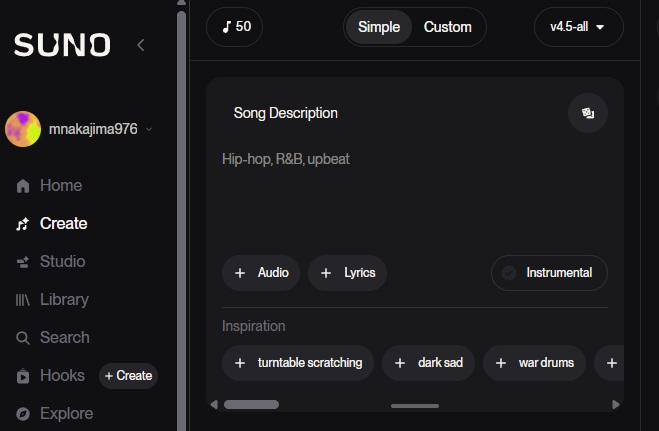Screen dimensions: 659x431
Task: Click the mnakajima976 profile avatar
Action: point(23,129)
